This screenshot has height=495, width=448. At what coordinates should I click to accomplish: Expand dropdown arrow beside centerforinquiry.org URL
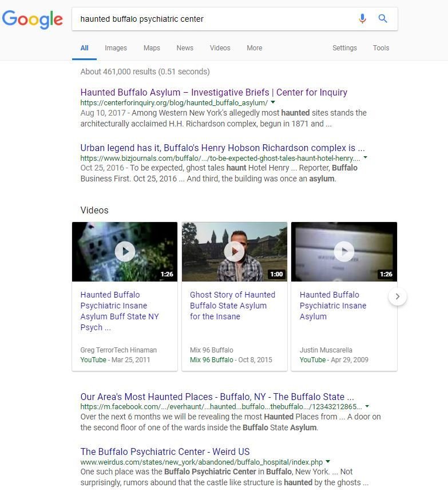point(273,102)
